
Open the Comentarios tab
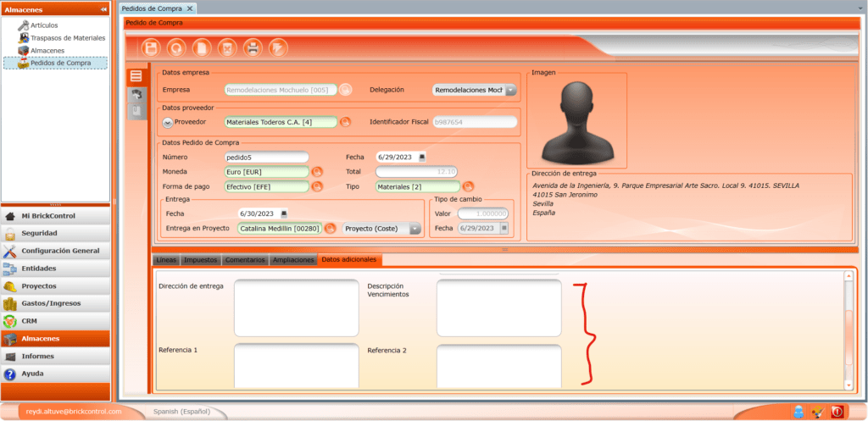pyautogui.click(x=245, y=259)
